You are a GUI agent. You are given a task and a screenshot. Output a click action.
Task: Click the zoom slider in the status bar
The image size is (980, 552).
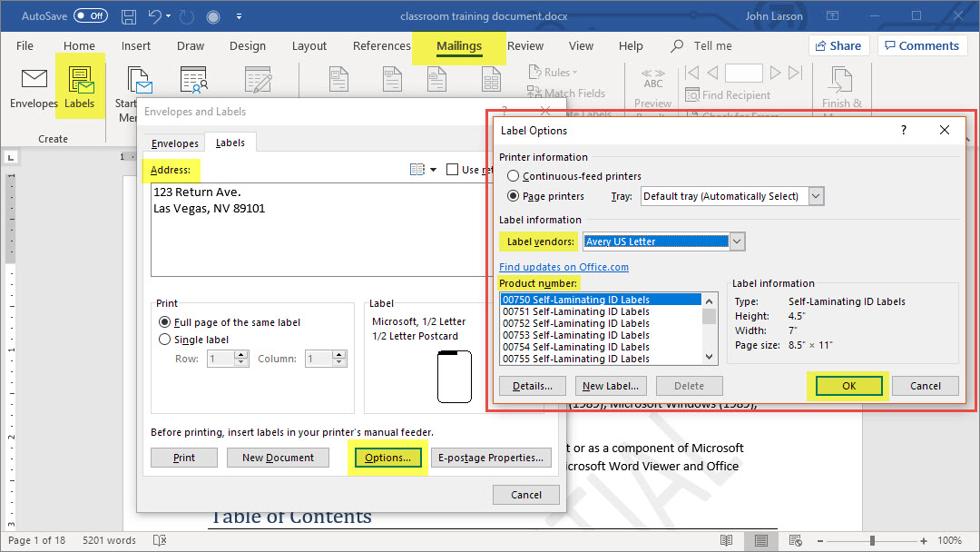click(x=872, y=540)
